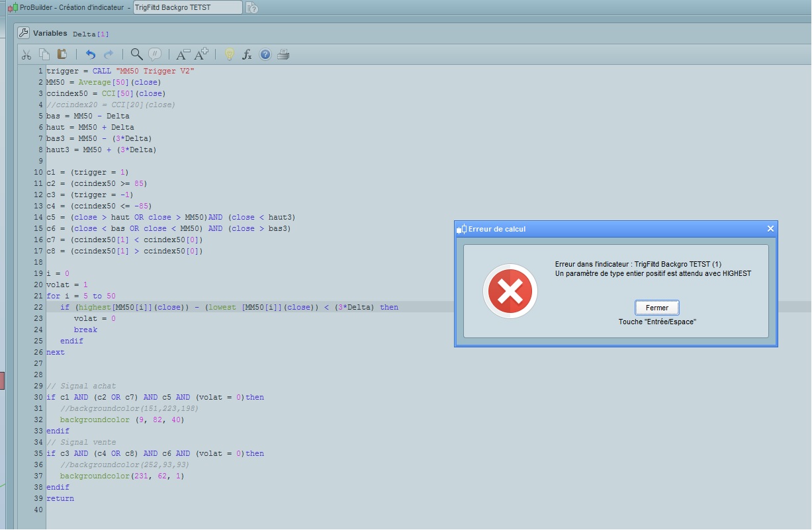Edit the indicator name TrigFiltd Backgro TETST
This screenshot has width=812, height=530.
click(187, 7)
